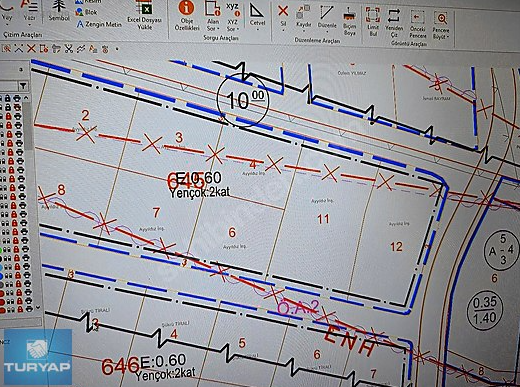Click layer list scroll up arrow
Image resolution: width=520 pixels, height=387 pixels.
tap(26, 97)
